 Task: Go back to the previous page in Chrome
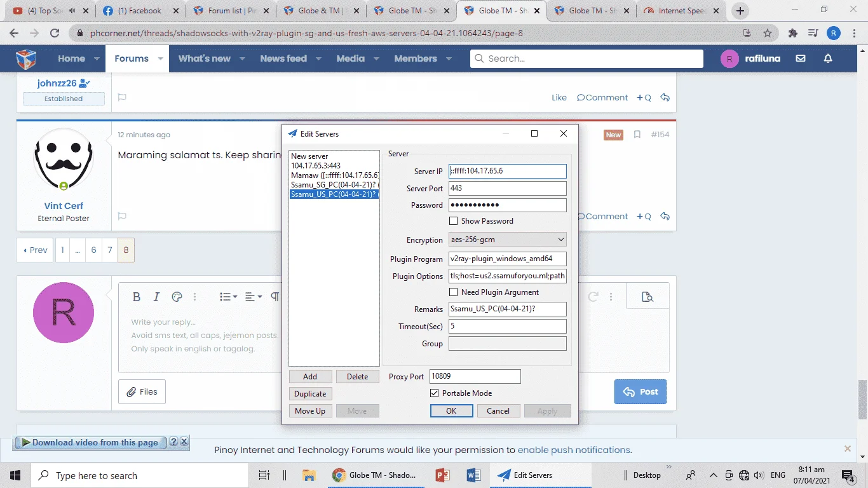[x=14, y=33]
